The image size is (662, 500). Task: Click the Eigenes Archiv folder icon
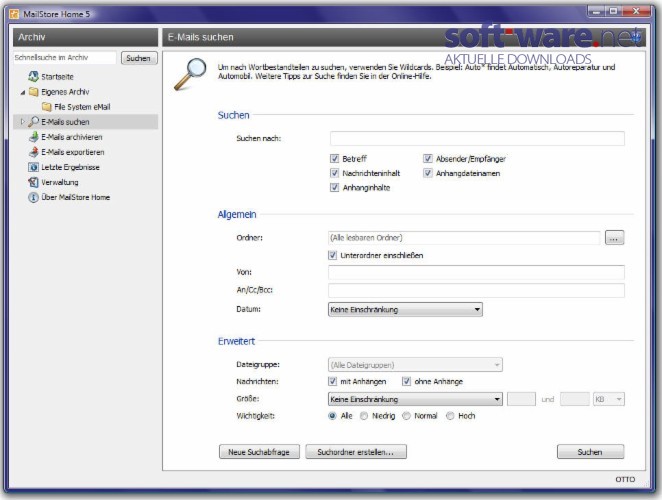pos(33,92)
